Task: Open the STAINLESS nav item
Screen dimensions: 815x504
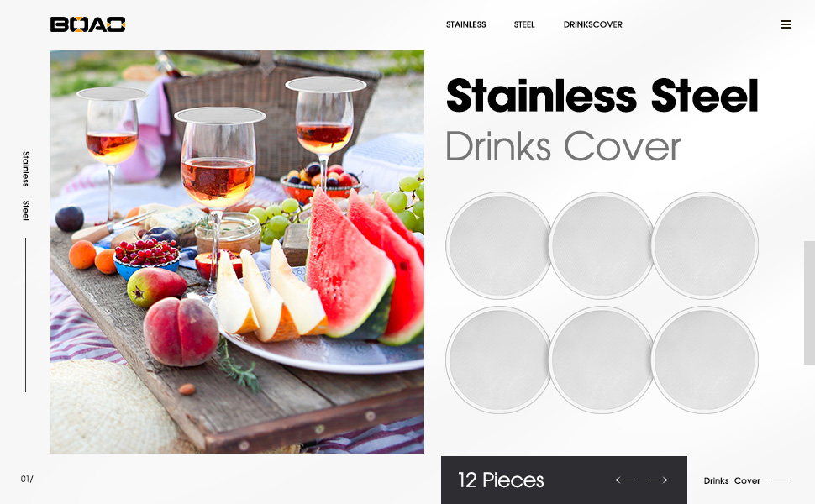Action: [465, 24]
